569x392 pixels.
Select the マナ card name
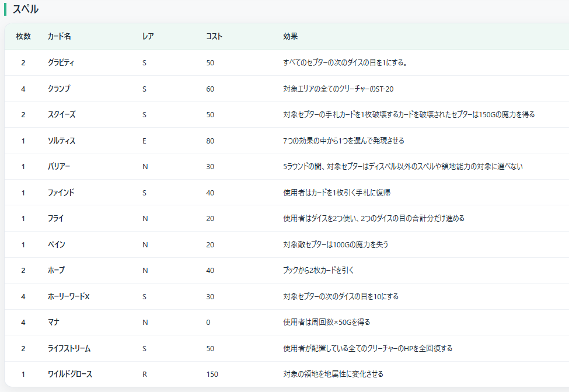tap(53, 322)
